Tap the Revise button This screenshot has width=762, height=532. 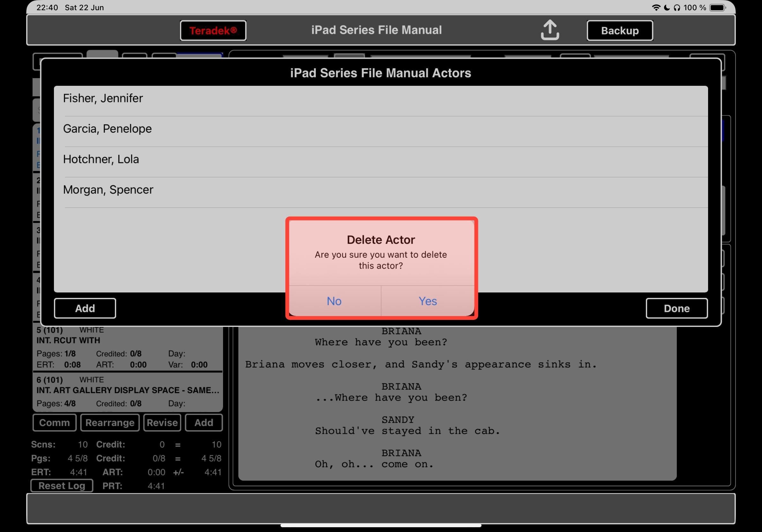pyautogui.click(x=162, y=422)
